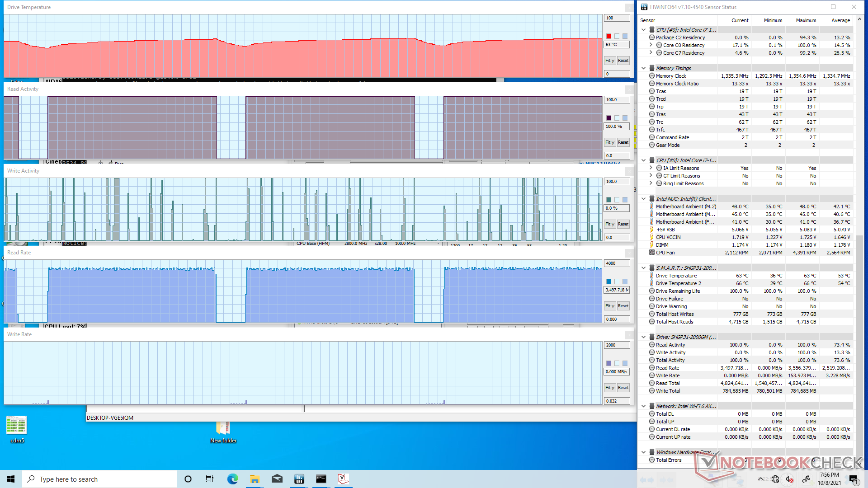Image resolution: width=868 pixels, height=488 pixels.
Task: Click the Read Rate sensor icon
Action: point(652,368)
